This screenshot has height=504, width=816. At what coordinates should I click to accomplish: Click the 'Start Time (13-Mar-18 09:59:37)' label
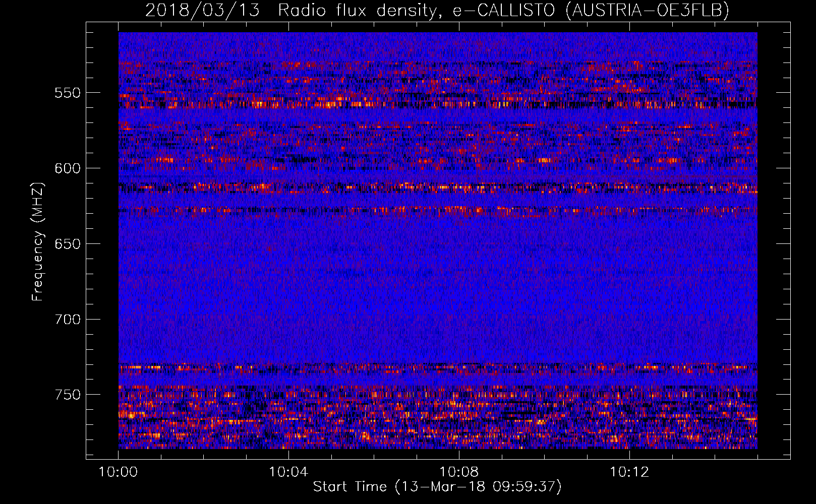tap(437, 487)
